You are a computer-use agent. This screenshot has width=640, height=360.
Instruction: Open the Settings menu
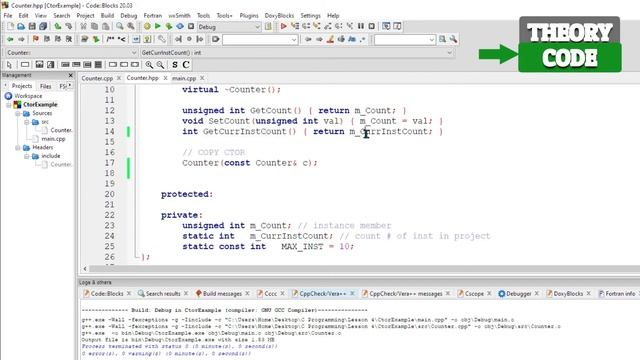click(311, 16)
